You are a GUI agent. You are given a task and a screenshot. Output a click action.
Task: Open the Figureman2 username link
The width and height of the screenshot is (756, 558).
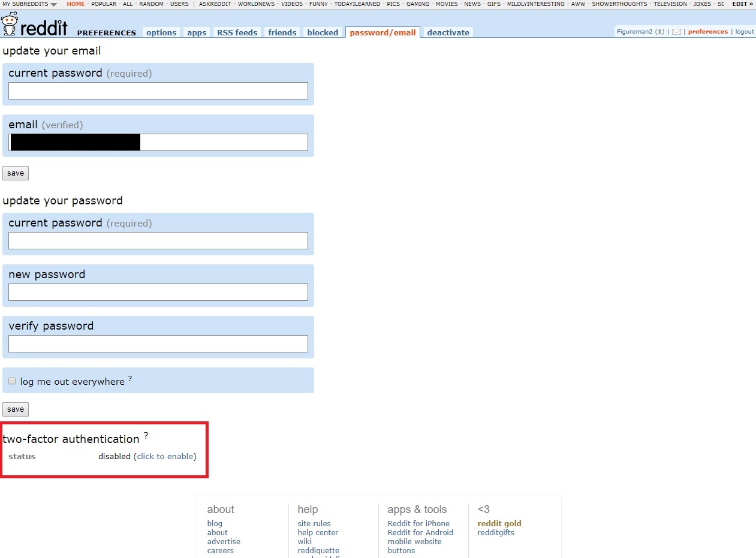pyautogui.click(x=634, y=32)
